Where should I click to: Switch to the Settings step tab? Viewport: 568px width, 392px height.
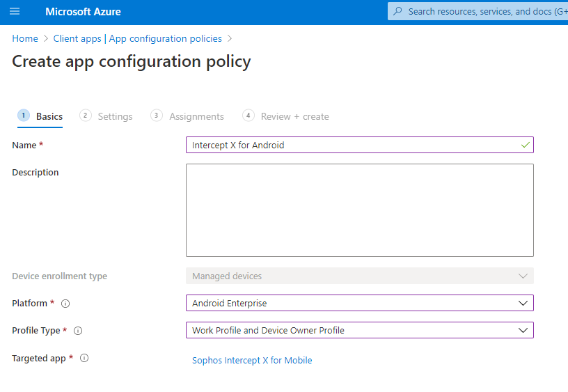click(x=106, y=116)
